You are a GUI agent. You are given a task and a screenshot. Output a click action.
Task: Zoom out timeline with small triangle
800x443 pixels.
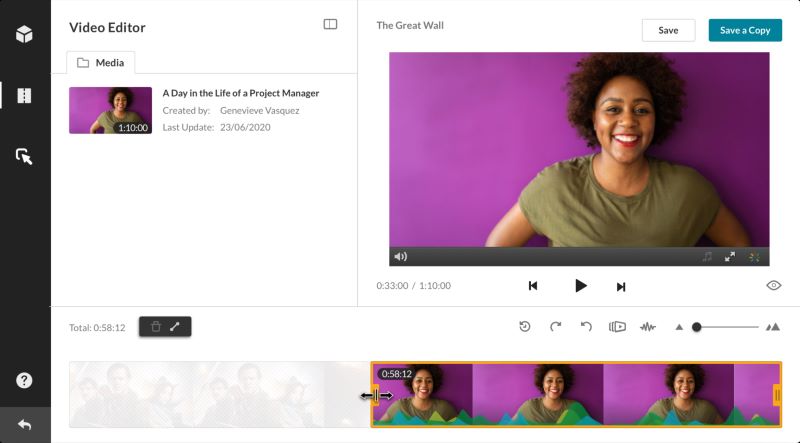click(679, 327)
